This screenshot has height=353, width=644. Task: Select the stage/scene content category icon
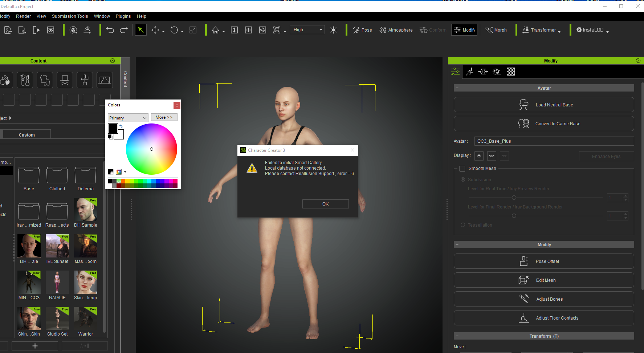(105, 80)
